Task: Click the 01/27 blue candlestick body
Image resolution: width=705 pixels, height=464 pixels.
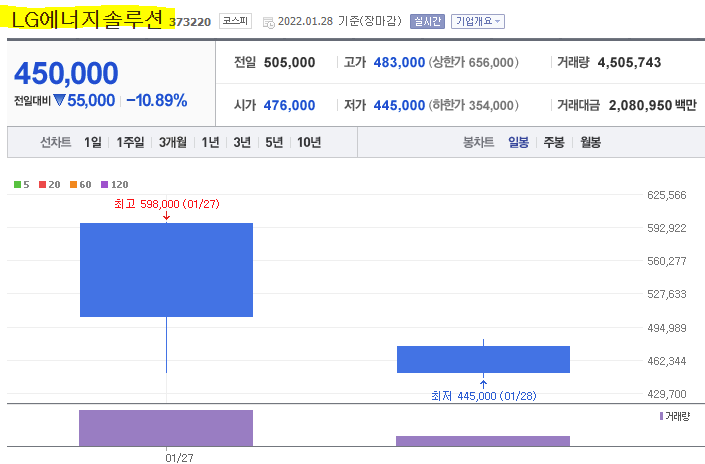Action: pos(166,270)
